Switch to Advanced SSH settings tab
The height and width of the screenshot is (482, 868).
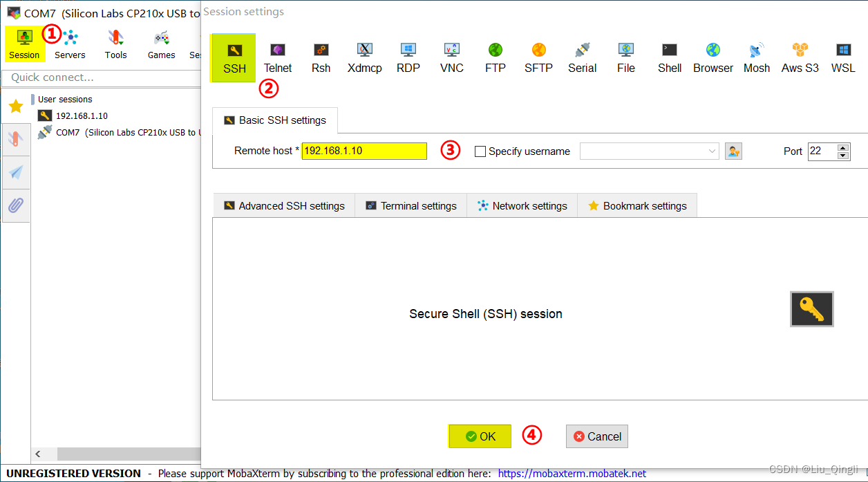point(284,205)
